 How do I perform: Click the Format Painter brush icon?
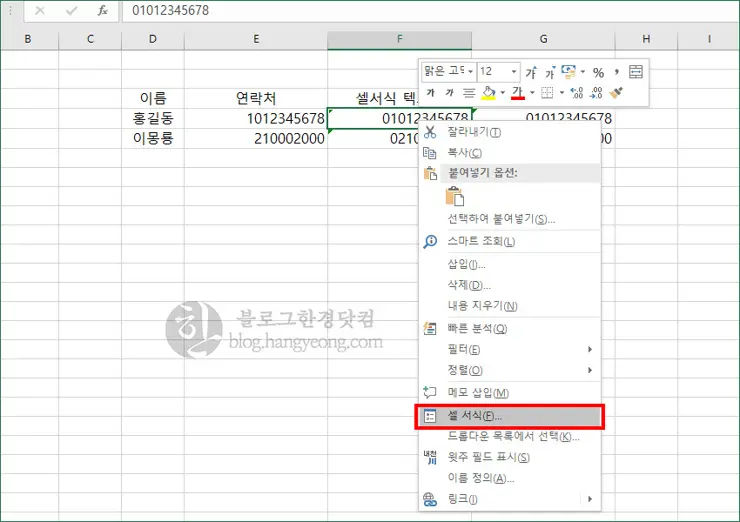click(x=616, y=93)
